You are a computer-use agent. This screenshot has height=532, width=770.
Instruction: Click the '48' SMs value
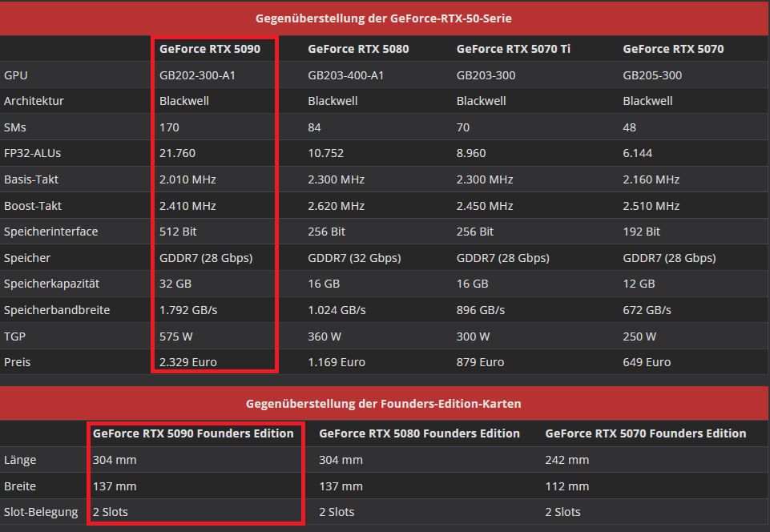(x=629, y=127)
